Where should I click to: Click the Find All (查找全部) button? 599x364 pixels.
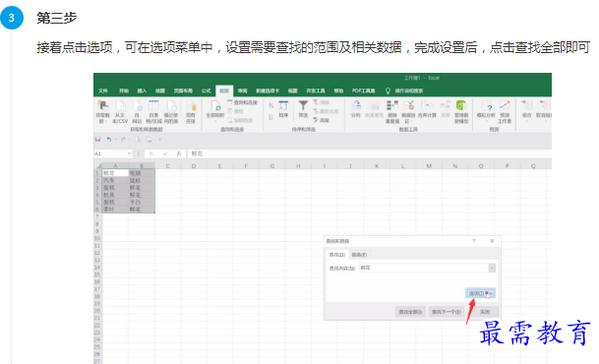click(x=410, y=312)
